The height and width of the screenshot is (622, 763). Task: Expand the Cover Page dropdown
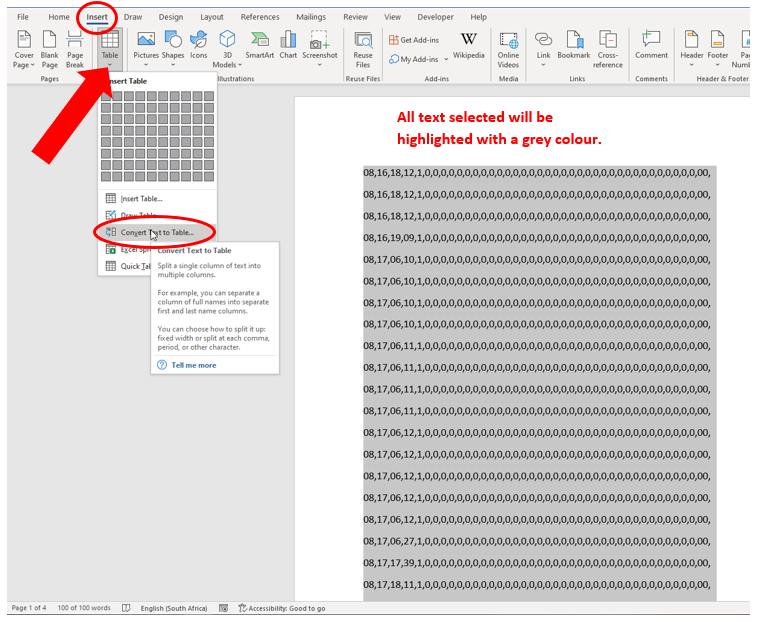point(24,64)
